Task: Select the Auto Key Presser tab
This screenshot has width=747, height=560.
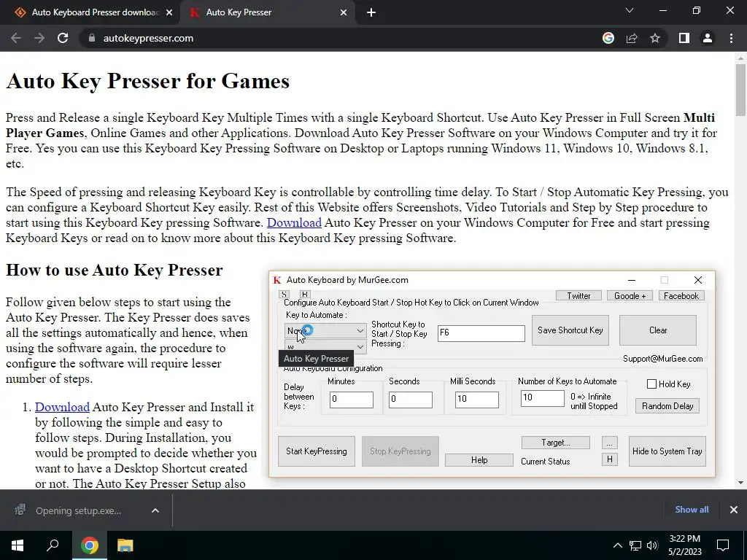Action: [267, 12]
